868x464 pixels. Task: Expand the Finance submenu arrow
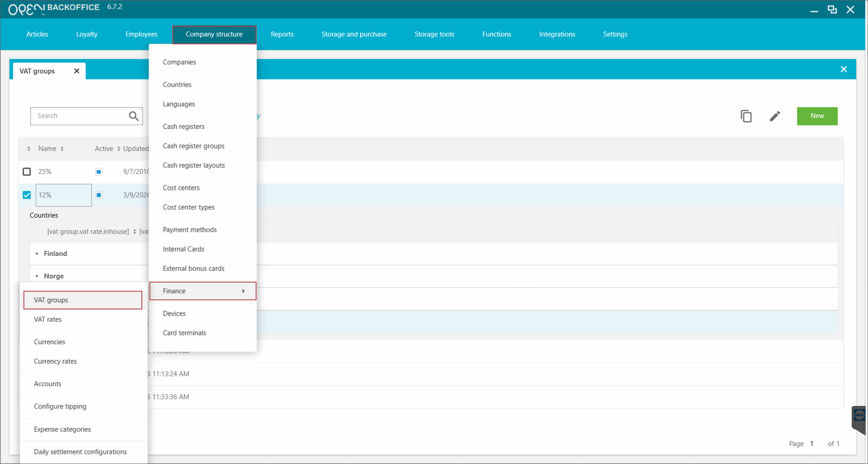coord(243,291)
